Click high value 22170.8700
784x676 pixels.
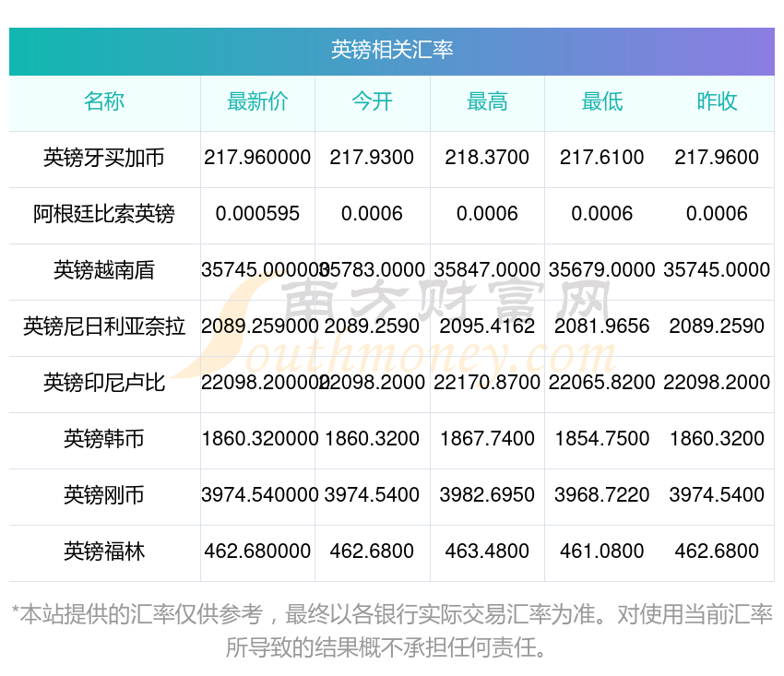pos(487,383)
